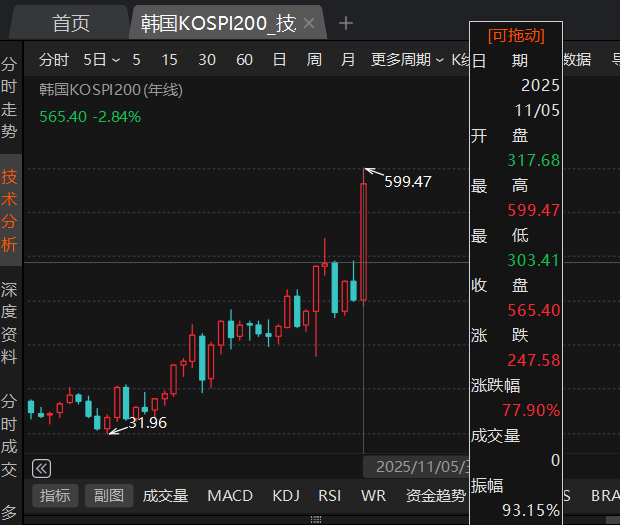
Task: Switch chart to 分时 view
Action: click(54, 60)
